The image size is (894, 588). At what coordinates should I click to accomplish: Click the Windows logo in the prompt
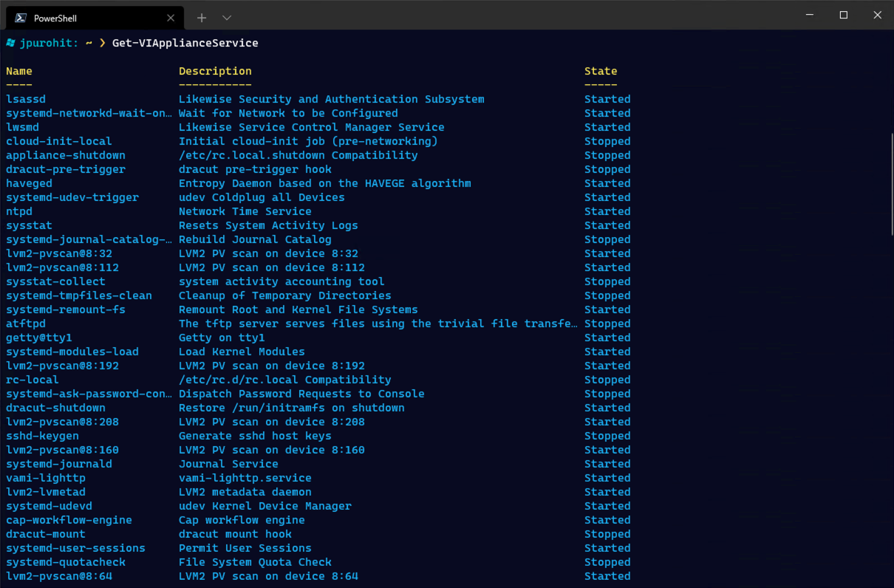[11, 43]
